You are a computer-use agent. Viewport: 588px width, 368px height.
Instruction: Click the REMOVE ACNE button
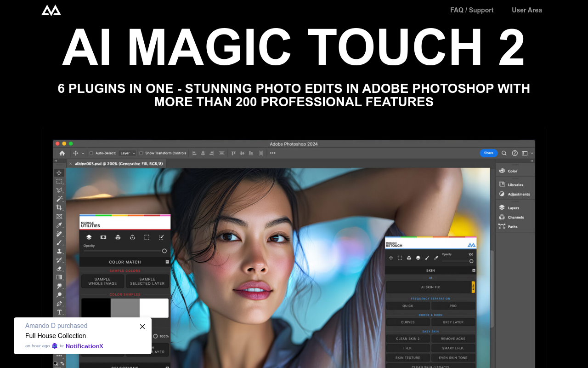(x=453, y=339)
